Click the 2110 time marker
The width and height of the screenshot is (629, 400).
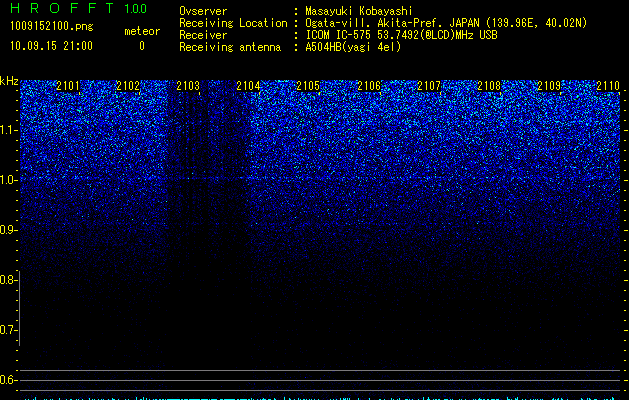[608, 85]
